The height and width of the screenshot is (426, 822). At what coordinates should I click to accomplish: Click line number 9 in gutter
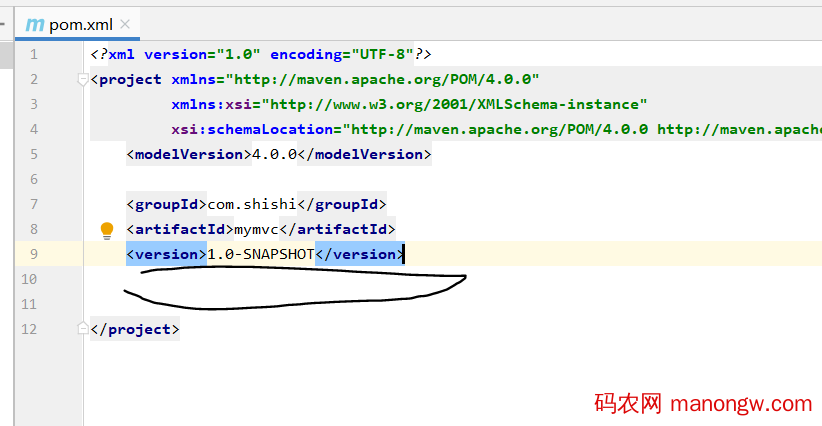coord(34,254)
